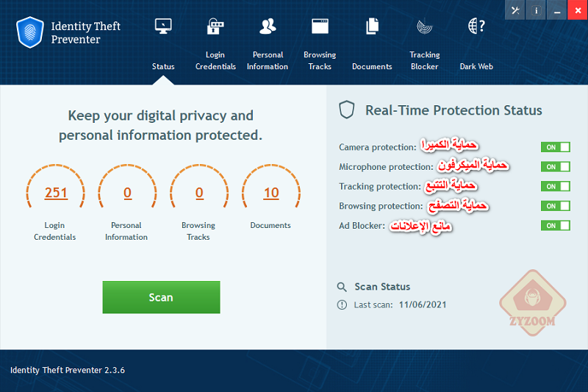Go to the Documents pages icon
The image size is (588, 392).
[x=372, y=26]
